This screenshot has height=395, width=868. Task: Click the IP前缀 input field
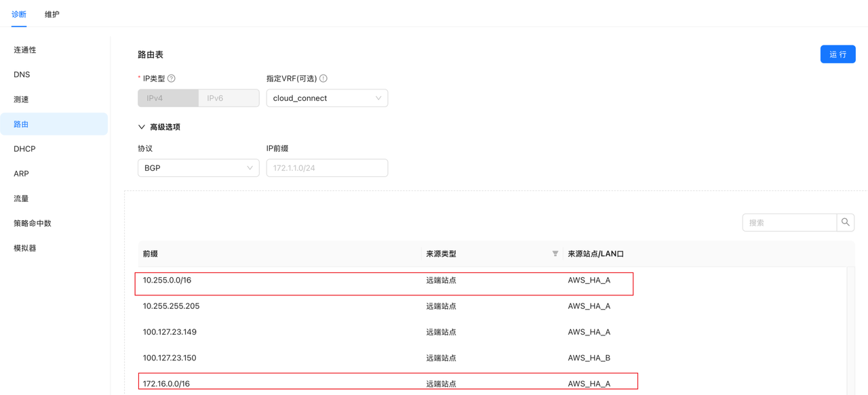point(327,167)
